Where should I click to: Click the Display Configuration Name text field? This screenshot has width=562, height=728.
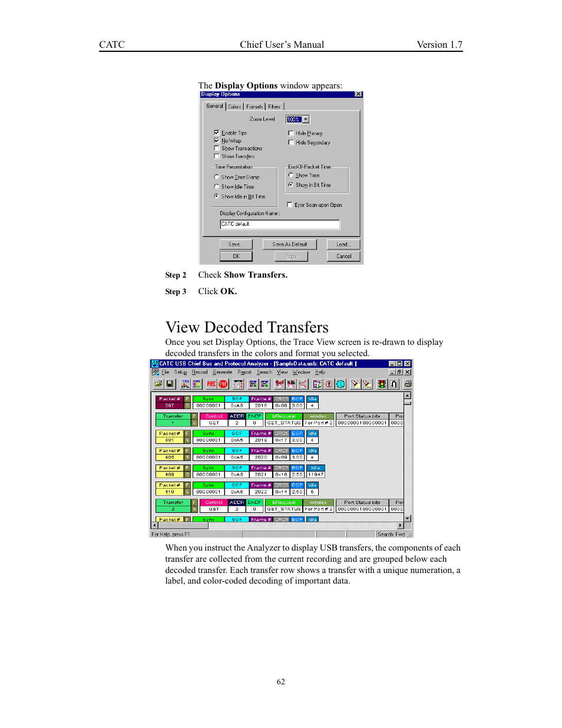coord(280,224)
